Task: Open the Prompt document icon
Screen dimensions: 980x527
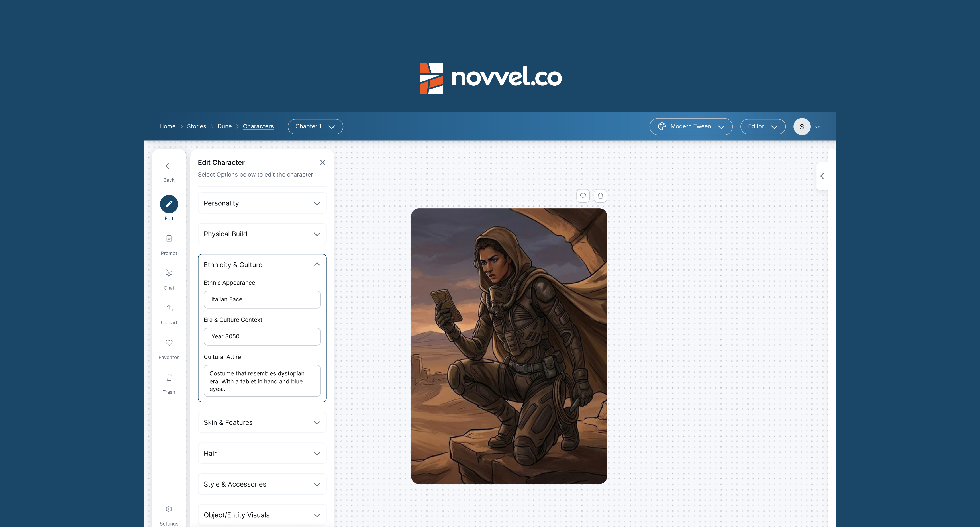Action: (169, 239)
